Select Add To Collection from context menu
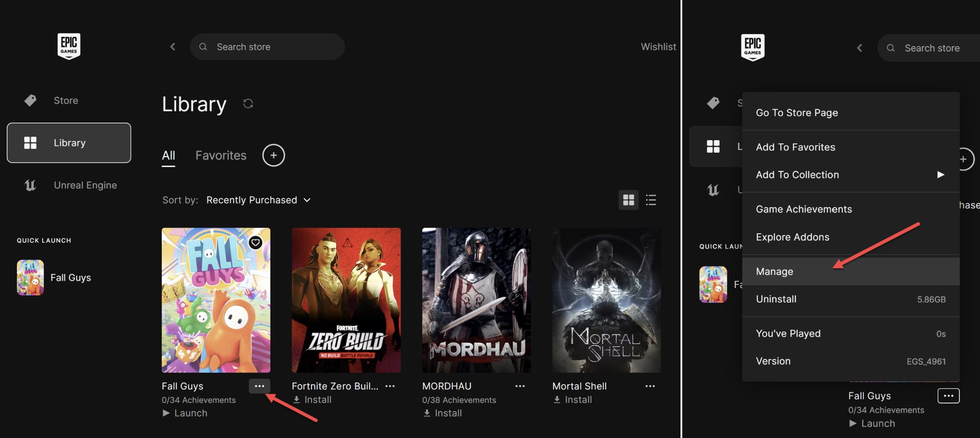This screenshot has height=438, width=980. 851,175
